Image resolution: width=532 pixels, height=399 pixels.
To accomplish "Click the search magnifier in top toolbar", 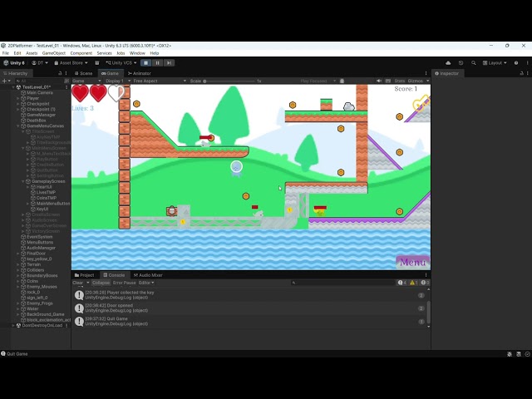I will tap(473, 63).
